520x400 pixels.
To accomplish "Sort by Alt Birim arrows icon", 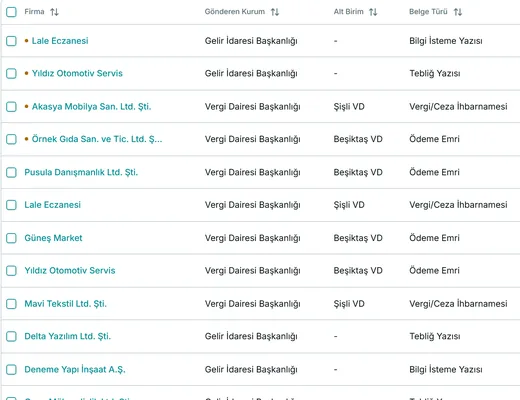I will (x=373, y=12).
